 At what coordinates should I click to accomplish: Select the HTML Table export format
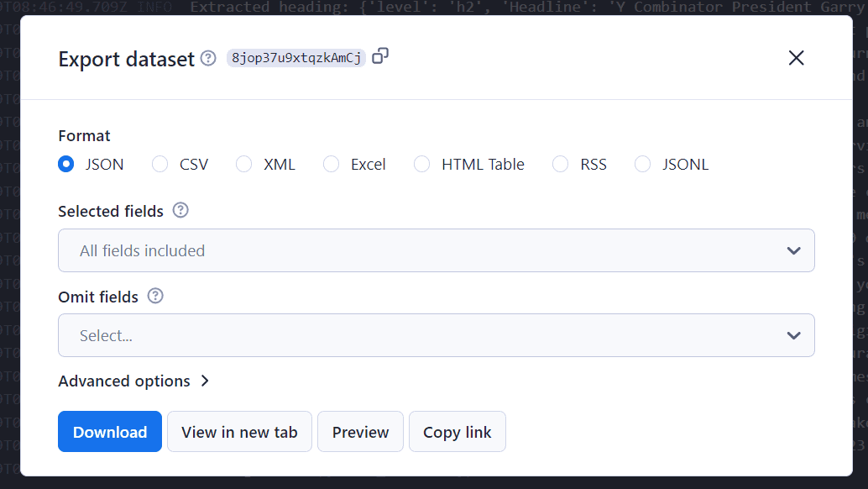coord(421,164)
